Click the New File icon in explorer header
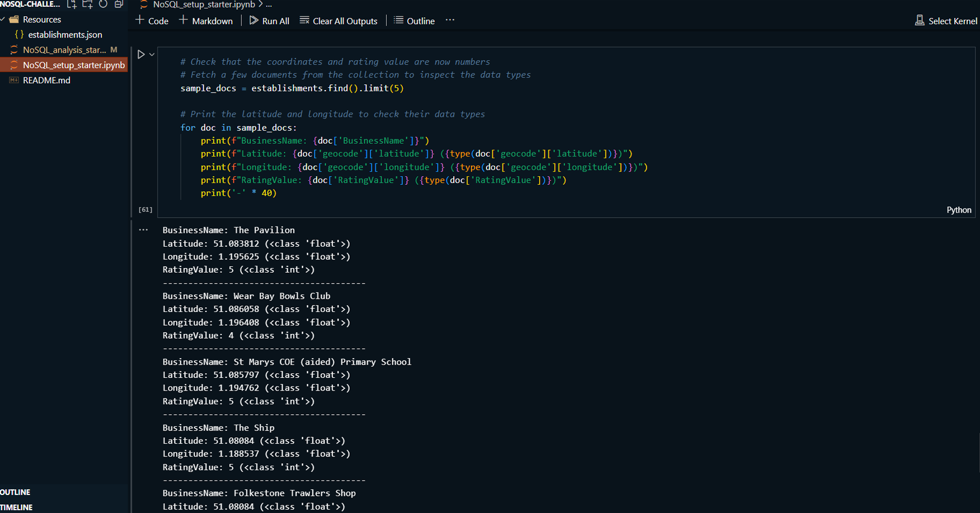This screenshot has width=980, height=513. coord(72,4)
